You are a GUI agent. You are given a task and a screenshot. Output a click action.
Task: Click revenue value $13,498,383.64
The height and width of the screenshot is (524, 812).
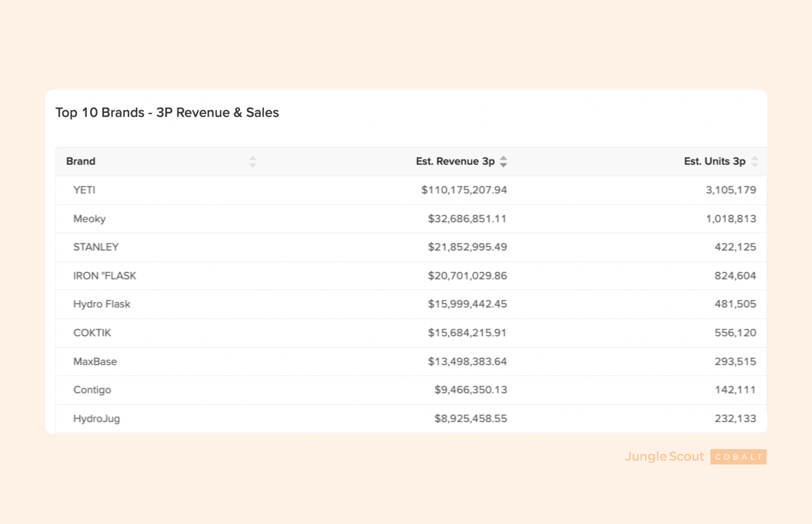(x=467, y=362)
